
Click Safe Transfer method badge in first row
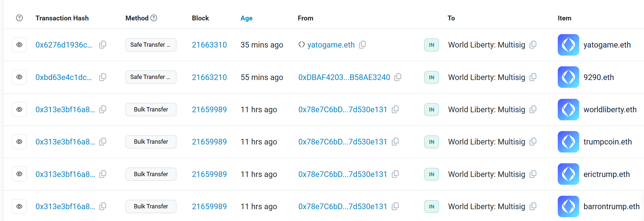(151, 45)
